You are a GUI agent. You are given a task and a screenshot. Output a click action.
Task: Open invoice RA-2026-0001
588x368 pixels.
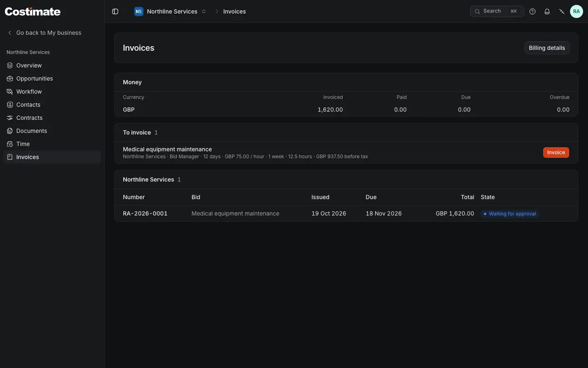pyautogui.click(x=145, y=213)
